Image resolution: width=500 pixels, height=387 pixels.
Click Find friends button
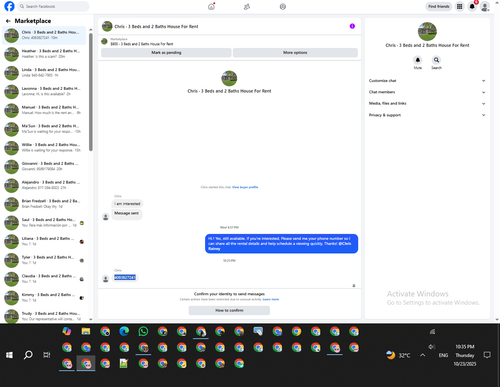click(x=439, y=6)
